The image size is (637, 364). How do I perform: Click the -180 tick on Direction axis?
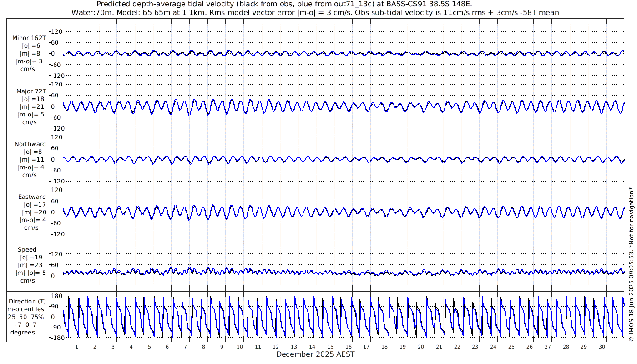(x=55, y=338)
